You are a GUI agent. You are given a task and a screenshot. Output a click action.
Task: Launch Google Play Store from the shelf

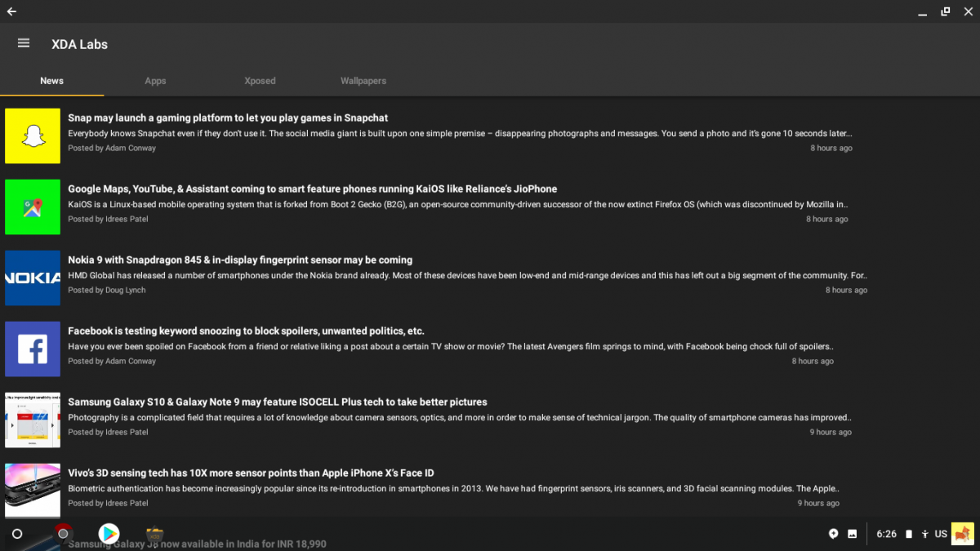(x=109, y=533)
